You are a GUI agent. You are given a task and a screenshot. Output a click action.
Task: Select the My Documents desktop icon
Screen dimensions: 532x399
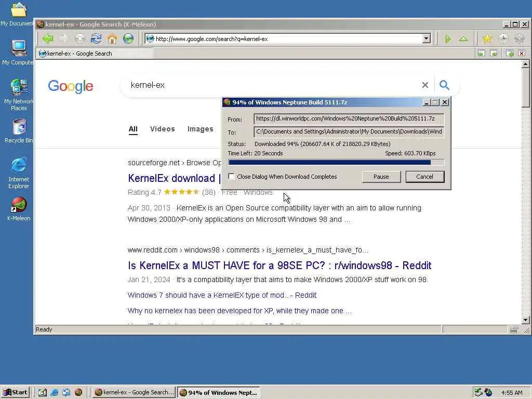[17, 14]
